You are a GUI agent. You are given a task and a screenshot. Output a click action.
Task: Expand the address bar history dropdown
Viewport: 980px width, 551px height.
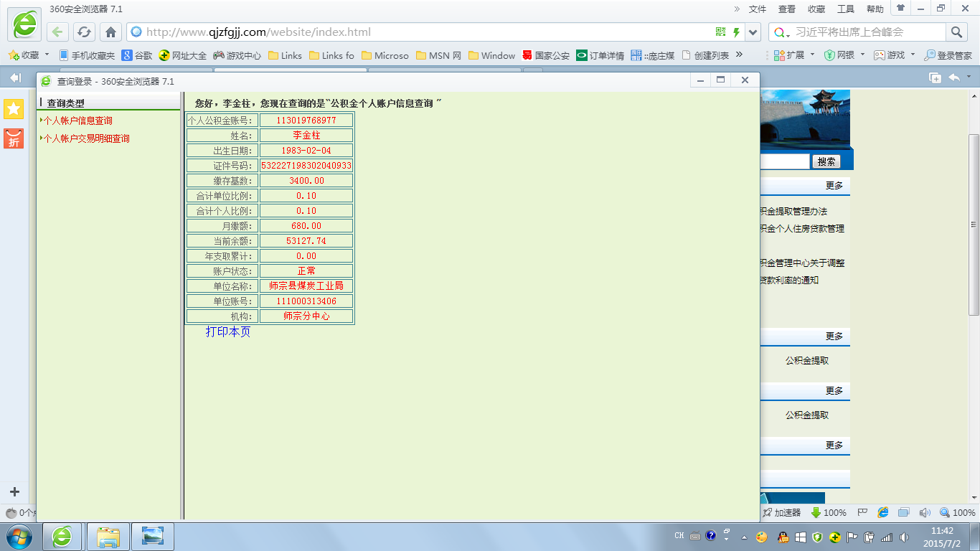click(x=753, y=32)
